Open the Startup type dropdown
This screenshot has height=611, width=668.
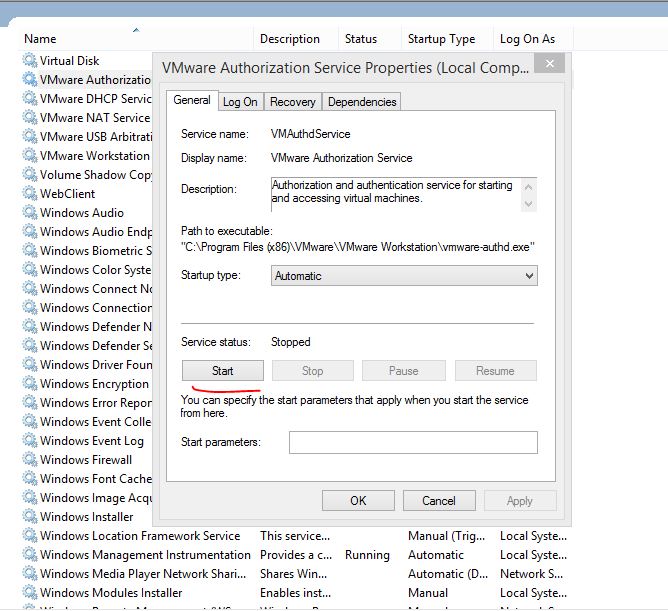404,276
